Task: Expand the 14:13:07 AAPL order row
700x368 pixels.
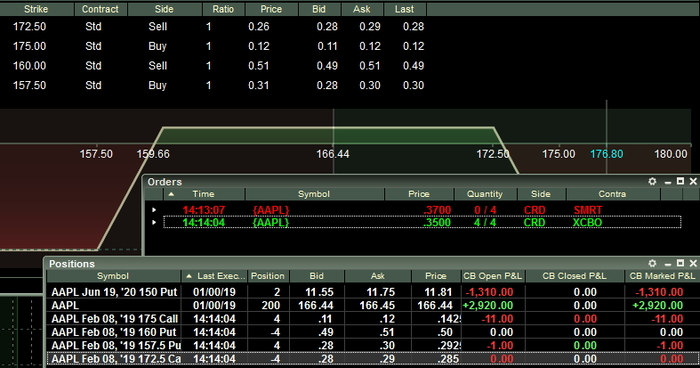Action: click(154, 209)
